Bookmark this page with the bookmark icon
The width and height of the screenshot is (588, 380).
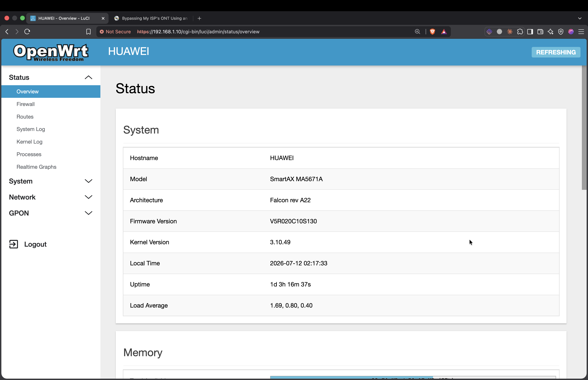(x=88, y=32)
